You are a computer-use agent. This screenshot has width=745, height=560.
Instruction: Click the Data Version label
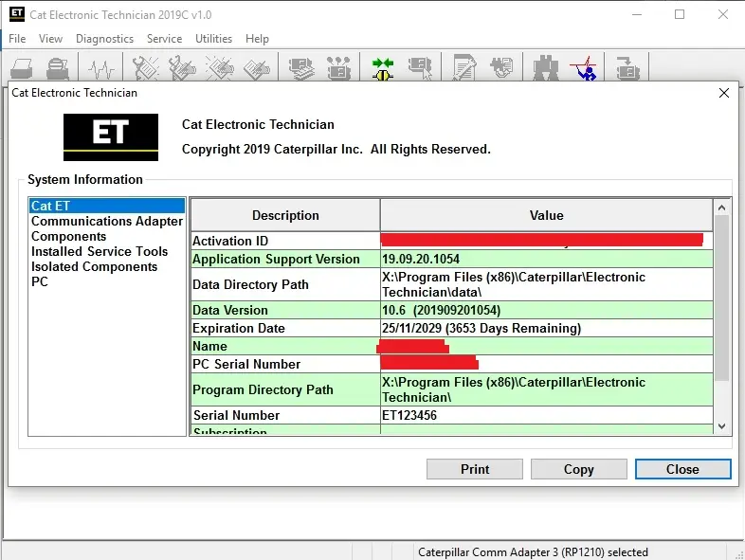tap(230, 310)
